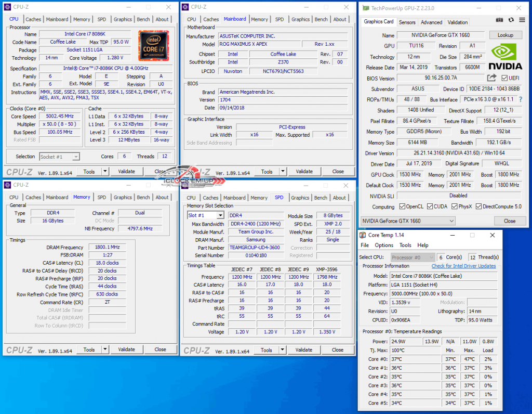Image resolution: width=532 pixels, height=414 pixels.
Task: Click the GPU-Z refresh icon
Action: click(511, 20)
